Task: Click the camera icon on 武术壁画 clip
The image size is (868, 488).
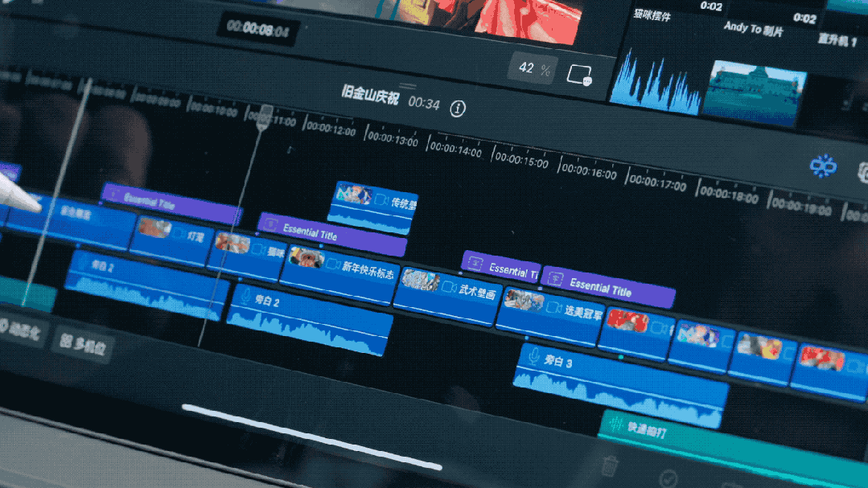Action: coord(450,287)
